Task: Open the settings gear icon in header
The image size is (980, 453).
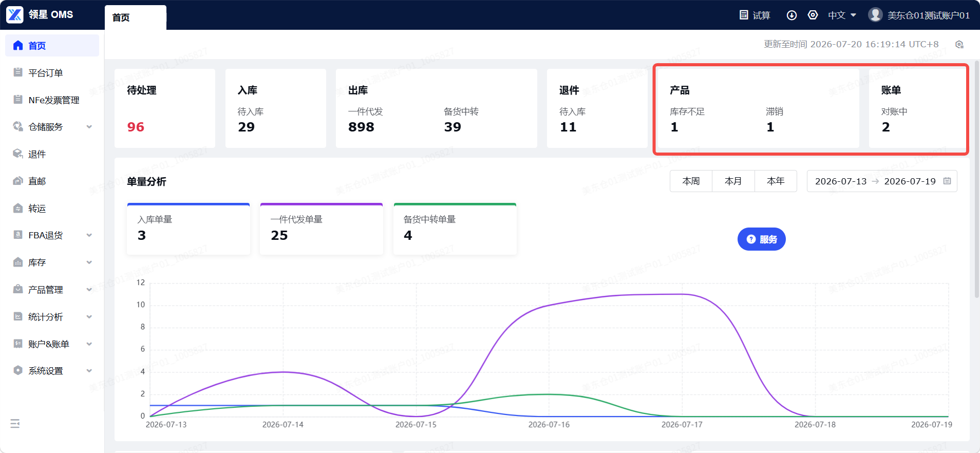Action: tap(813, 15)
